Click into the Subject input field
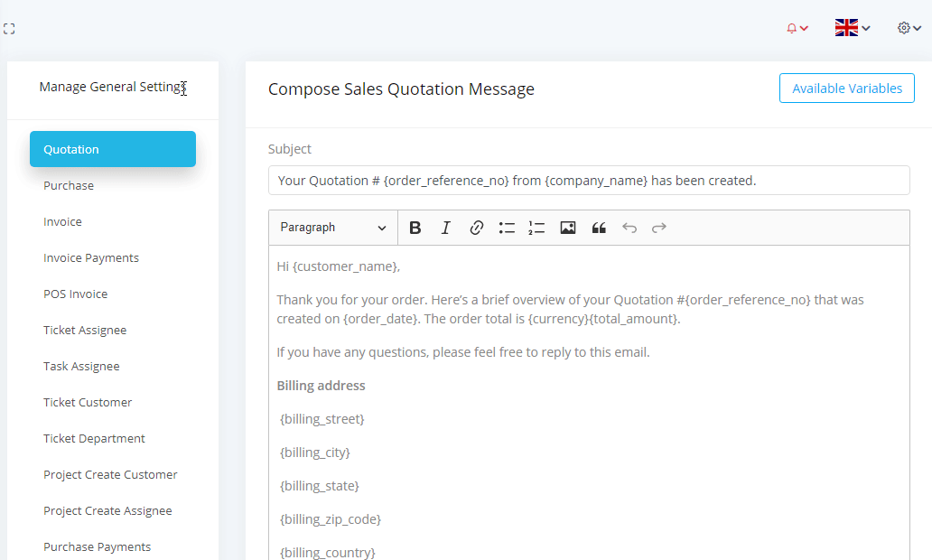Viewport: 932px width, 560px height. [x=589, y=181]
